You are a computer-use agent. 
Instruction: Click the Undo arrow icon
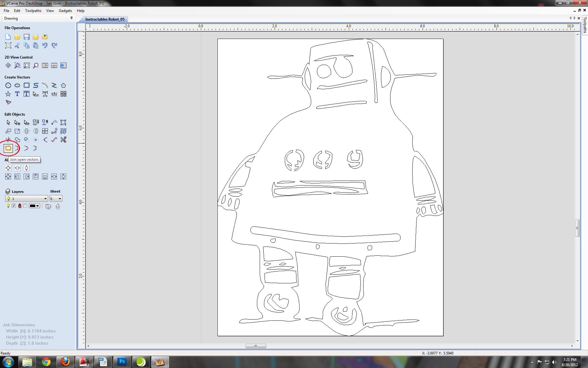(45, 45)
